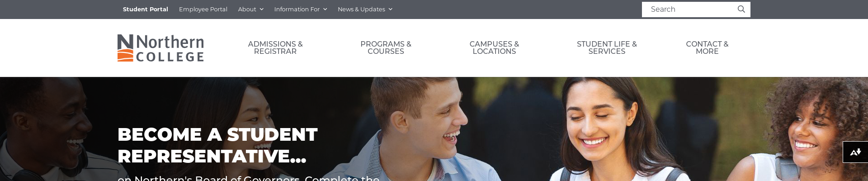Select Programs & Courses menu
Image resolution: width=868 pixels, height=181 pixels.
[386, 48]
